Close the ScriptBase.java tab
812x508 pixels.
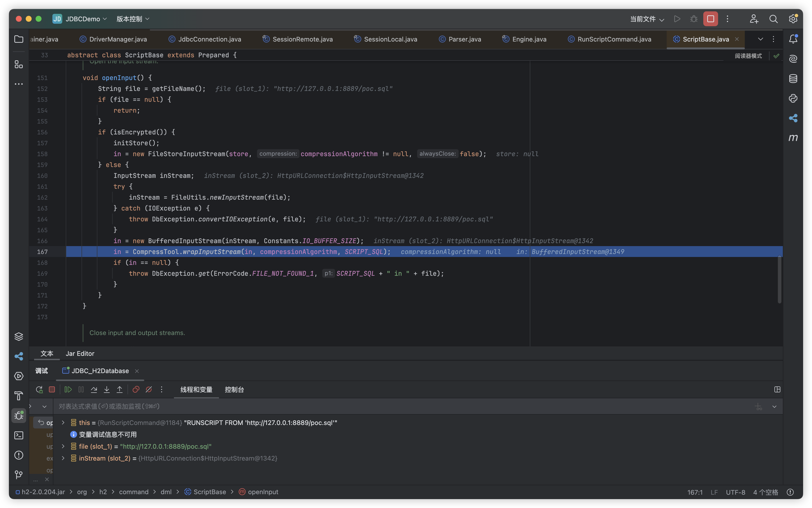[x=737, y=39]
